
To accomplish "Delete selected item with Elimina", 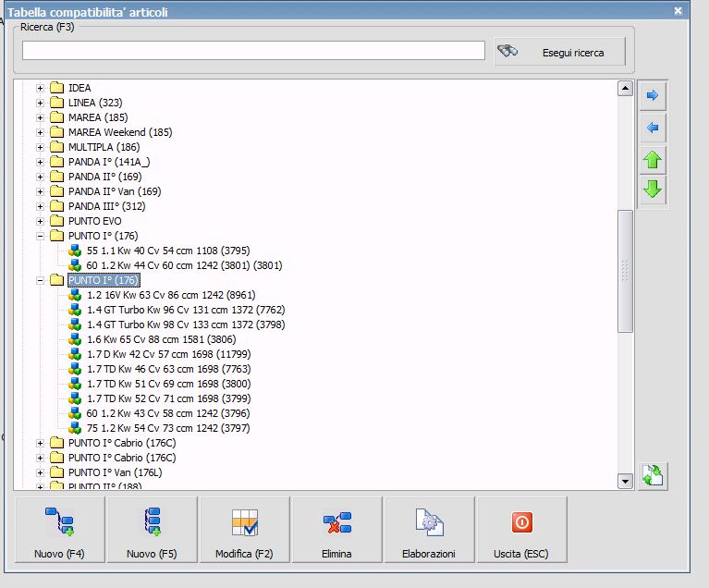I will click(336, 530).
